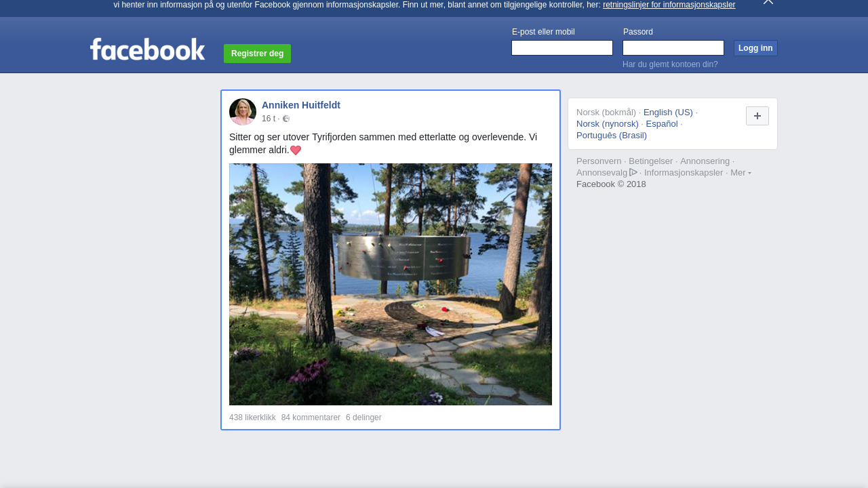Click the plus button for more languages
This screenshot has width=868, height=488.
(757, 116)
